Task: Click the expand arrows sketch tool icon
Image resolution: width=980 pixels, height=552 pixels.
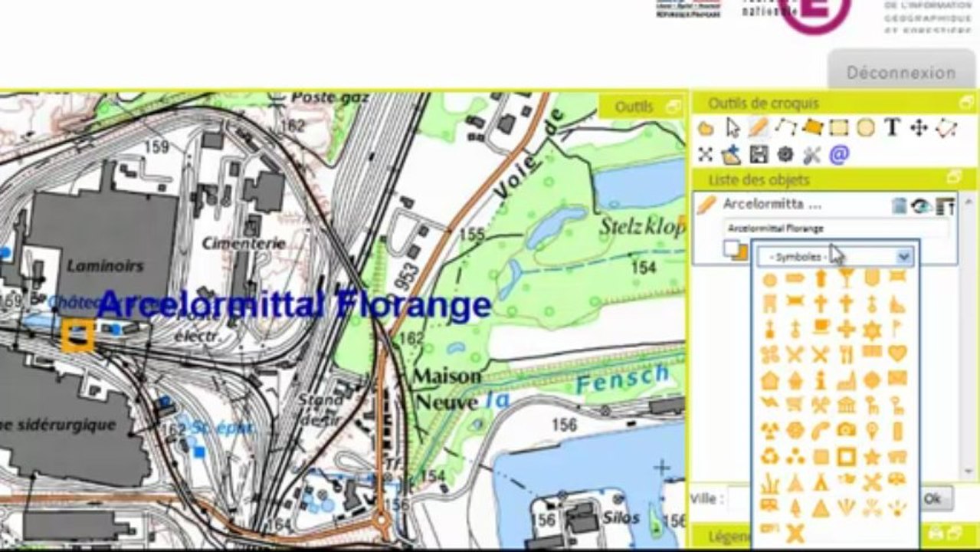Action: 706,154
